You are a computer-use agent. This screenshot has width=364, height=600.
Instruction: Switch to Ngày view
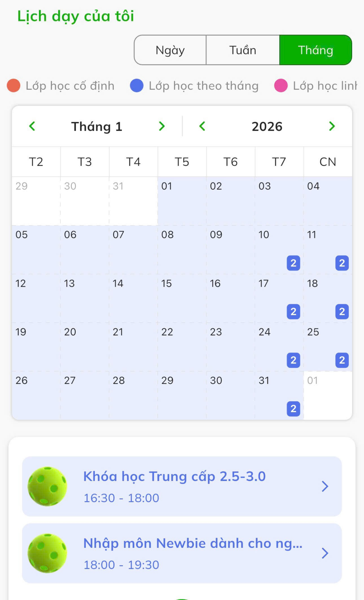[x=170, y=50]
